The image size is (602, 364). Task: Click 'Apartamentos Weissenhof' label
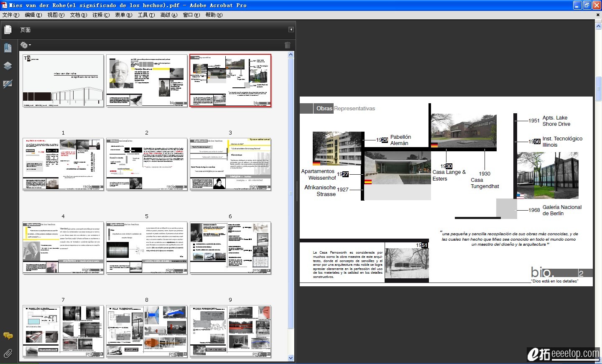click(x=318, y=174)
